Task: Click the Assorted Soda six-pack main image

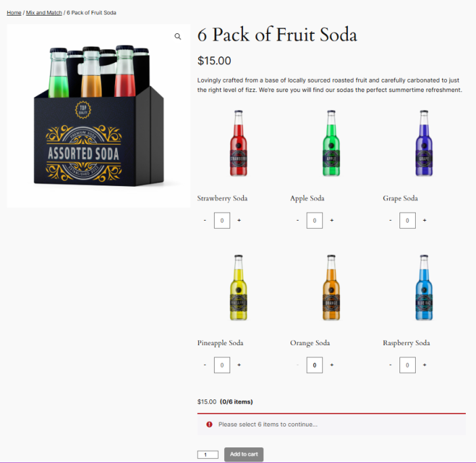Action: (99, 116)
